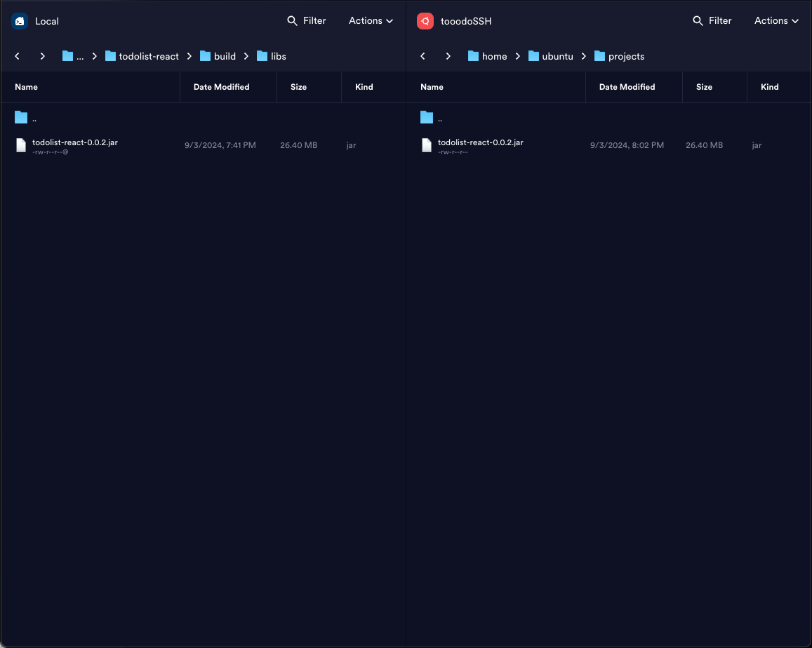Screen dimensions: 812x648
Task: Navigate to todolist-react breadcrumb folder
Action: pos(142,56)
